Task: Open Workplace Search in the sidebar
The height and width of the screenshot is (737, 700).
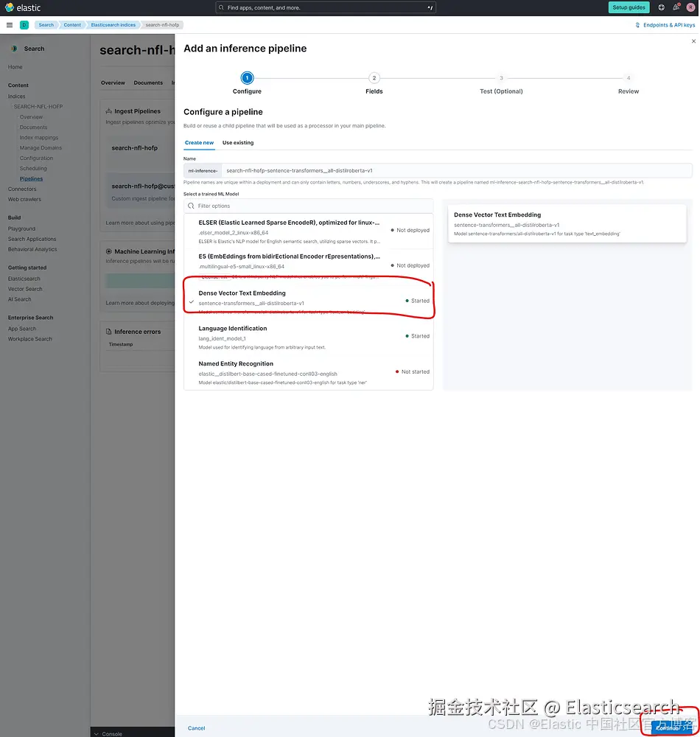Action: click(30, 339)
